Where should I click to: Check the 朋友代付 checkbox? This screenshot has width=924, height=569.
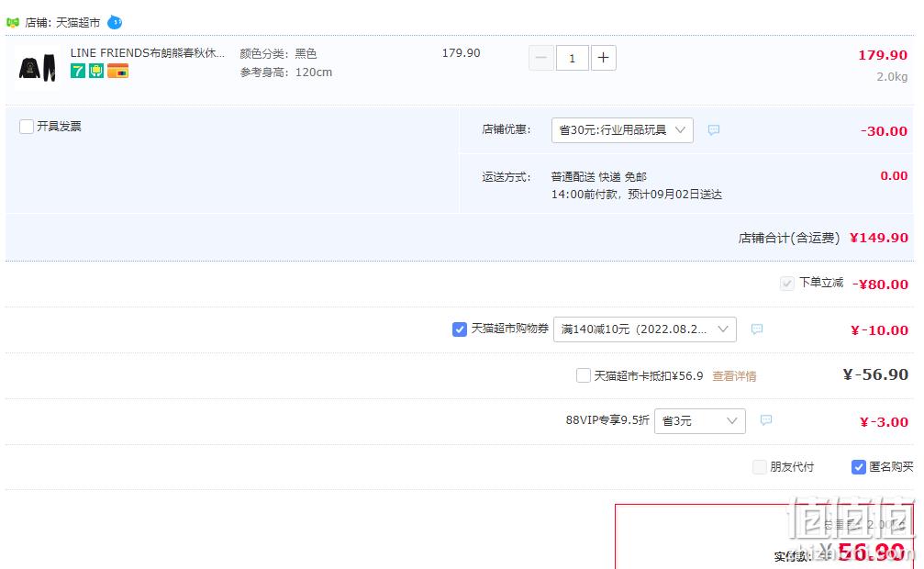point(760,467)
